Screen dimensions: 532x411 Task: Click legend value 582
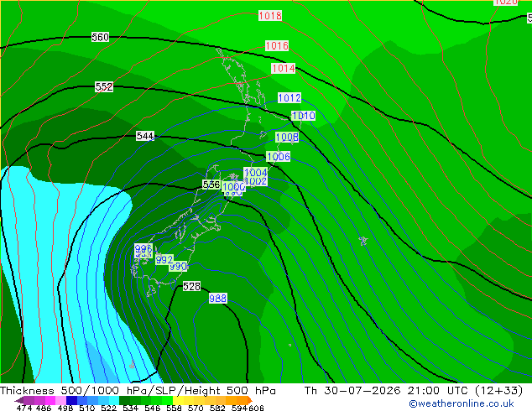coord(217,408)
